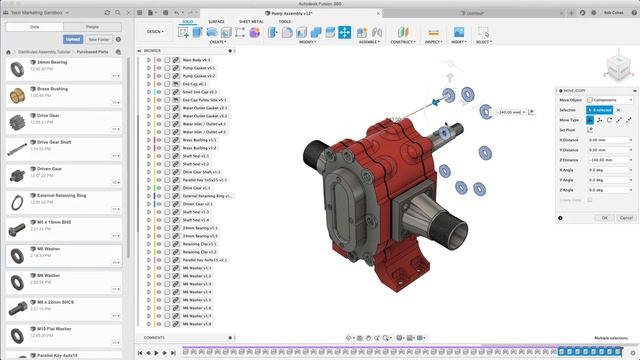Click the Offset Plane construct icon
This screenshot has height=360, width=640.
tap(403, 32)
